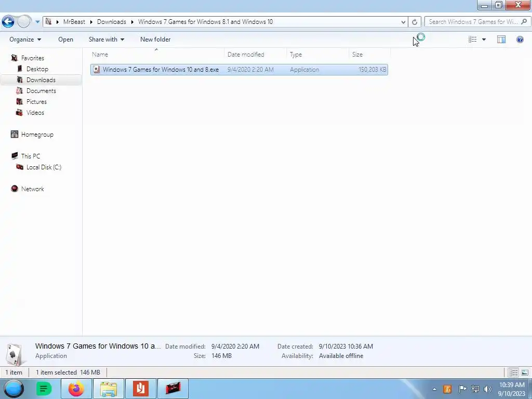The height and width of the screenshot is (399, 532).
Task: Open the Start orb
Action: click(14, 389)
